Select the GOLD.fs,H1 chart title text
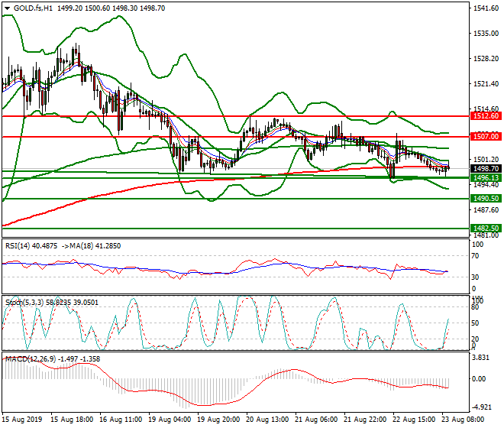504x428 pixels. pos(33,8)
